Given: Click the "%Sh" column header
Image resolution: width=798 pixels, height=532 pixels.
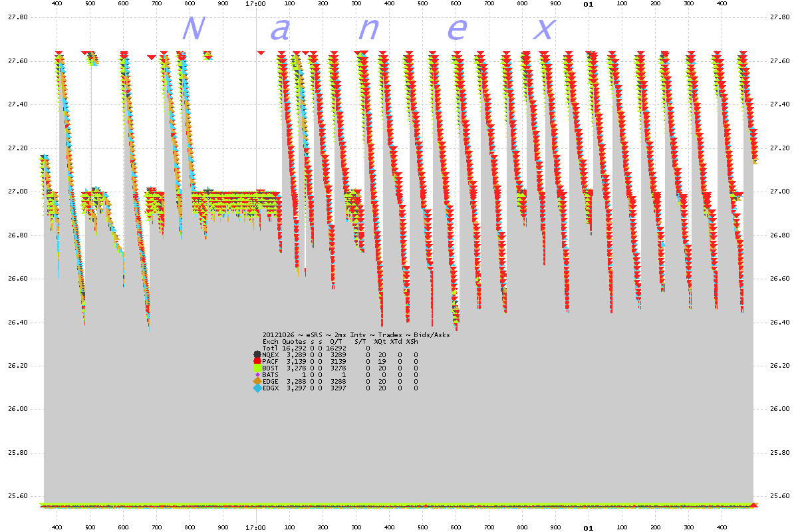Looking at the screenshot, I should 412,341.
